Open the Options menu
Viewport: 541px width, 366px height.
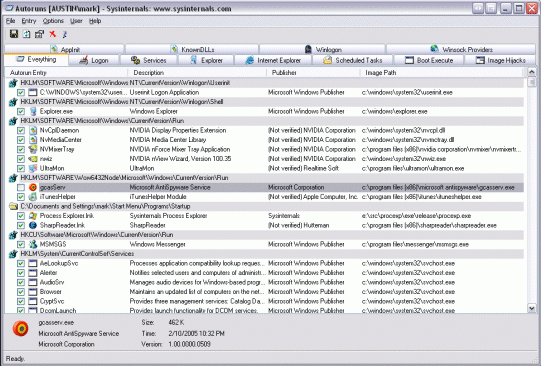tap(53, 21)
